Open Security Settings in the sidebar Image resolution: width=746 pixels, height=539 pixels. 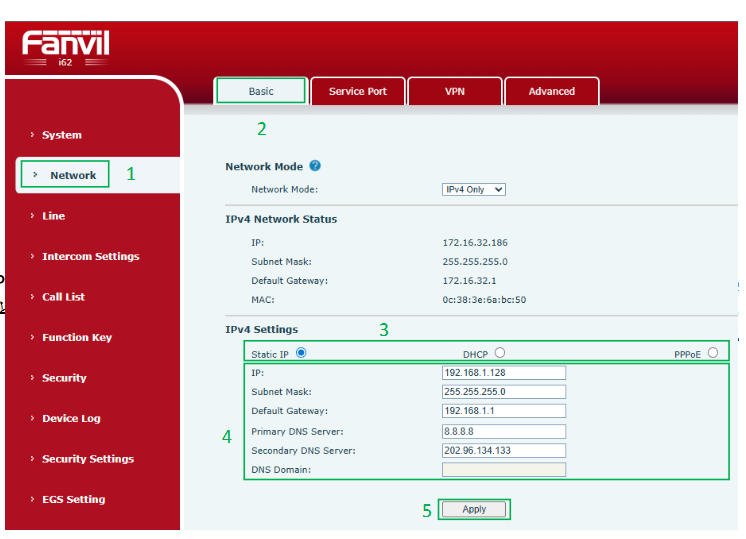pyautogui.click(x=88, y=458)
